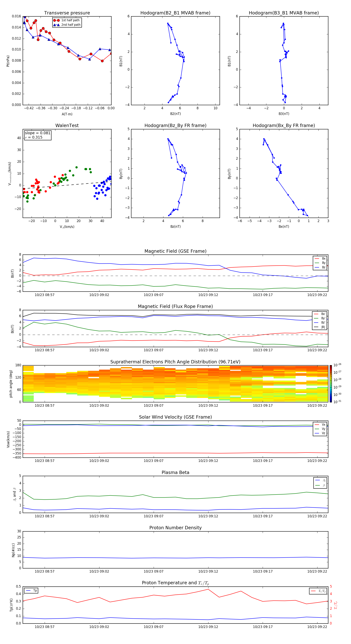Viewport: 351px width, 644px height.
Task: Click the 'Bx(nT)' x-axis label
Action: (x=284, y=227)
